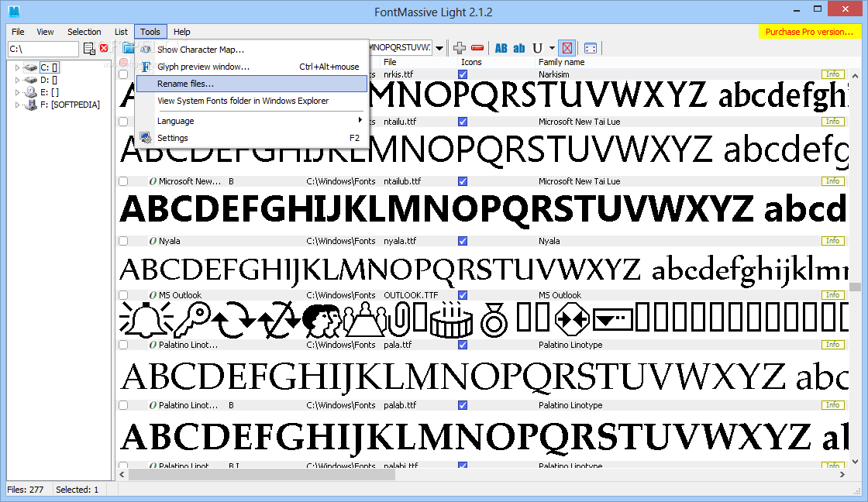Uncheck Icons checkbox in ntailu.ttf row
The width and height of the screenshot is (868, 502).
pos(463,121)
